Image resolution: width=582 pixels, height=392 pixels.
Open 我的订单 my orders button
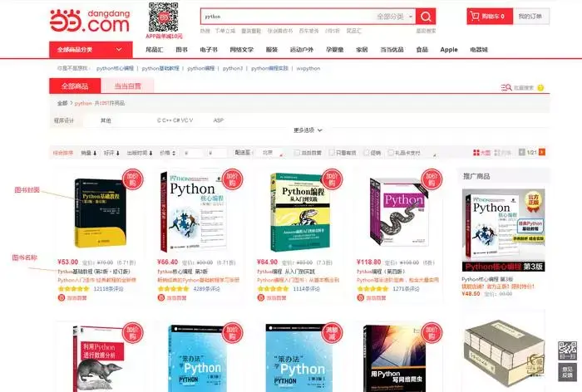click(530, 17)
